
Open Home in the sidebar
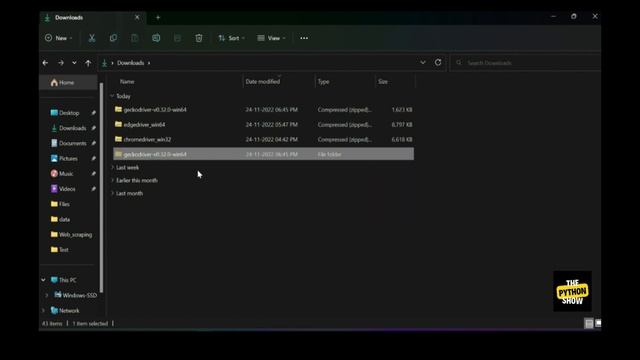[x=68, y=82]
